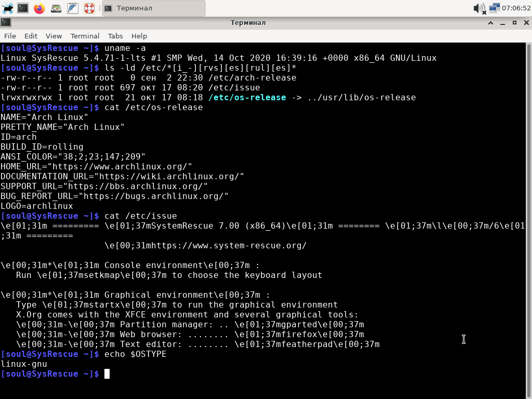Open the Edit menu
This screenshot has height=399, width=532.
click(x=31, y=36)
